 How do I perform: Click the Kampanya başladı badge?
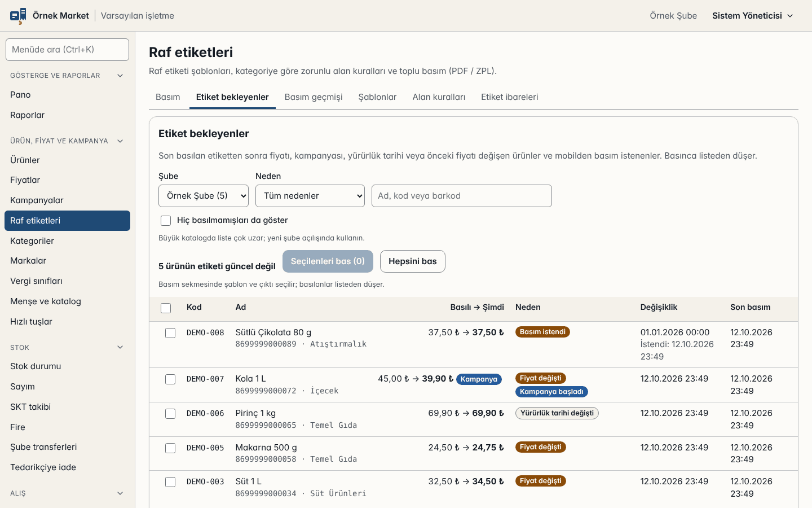(551, 392)
